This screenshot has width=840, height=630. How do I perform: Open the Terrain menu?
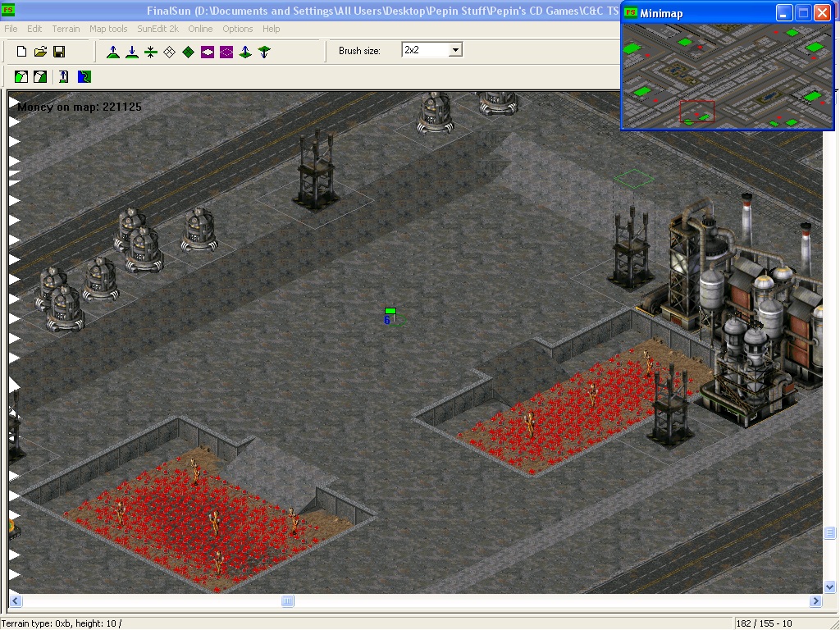(66, 29)
